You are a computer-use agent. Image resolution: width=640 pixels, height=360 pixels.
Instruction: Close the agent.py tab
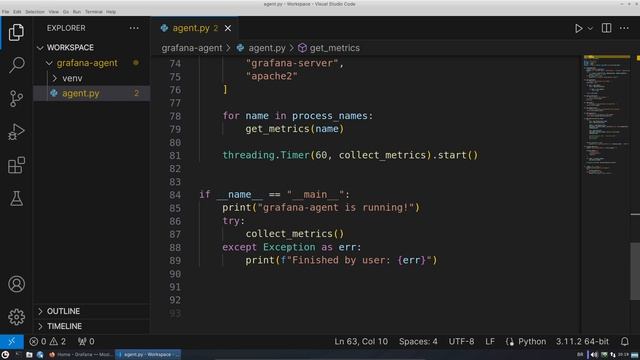coord(228,28)
